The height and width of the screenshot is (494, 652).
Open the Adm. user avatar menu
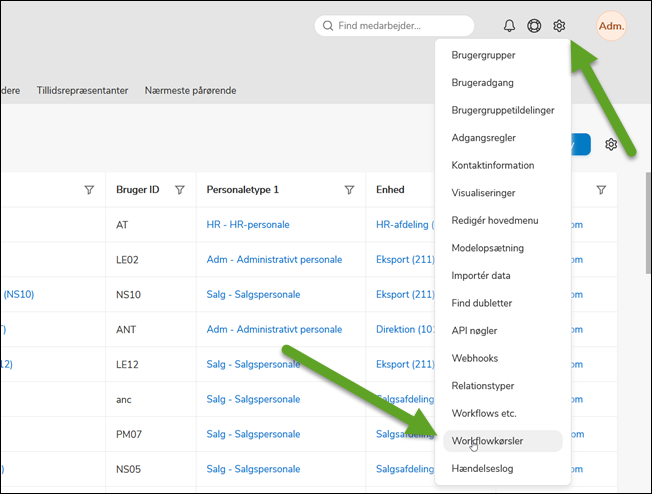point(611,26)
